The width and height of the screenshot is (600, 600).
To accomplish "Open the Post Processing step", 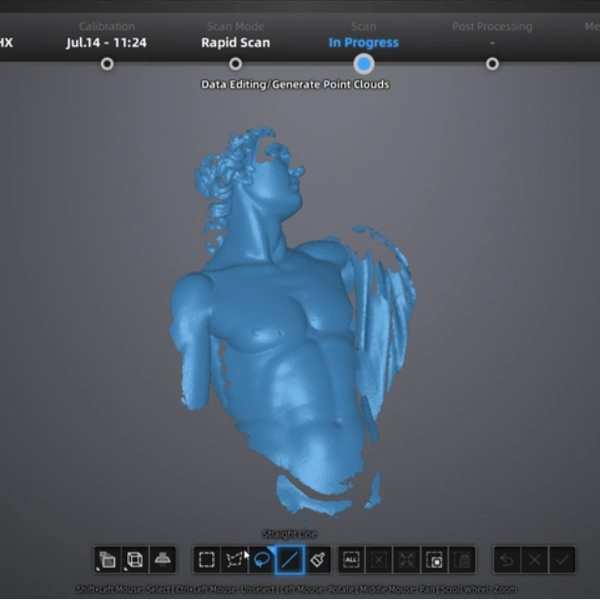I will (492, 64).
